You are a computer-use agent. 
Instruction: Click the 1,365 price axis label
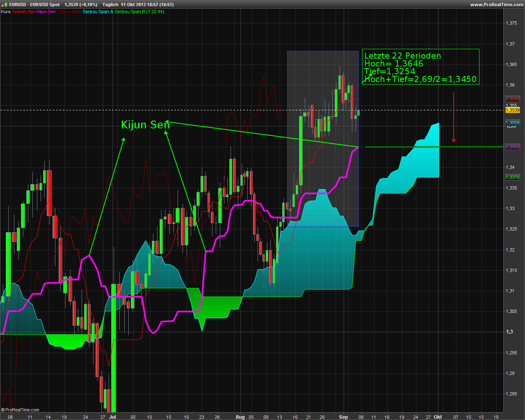point(511,64)
